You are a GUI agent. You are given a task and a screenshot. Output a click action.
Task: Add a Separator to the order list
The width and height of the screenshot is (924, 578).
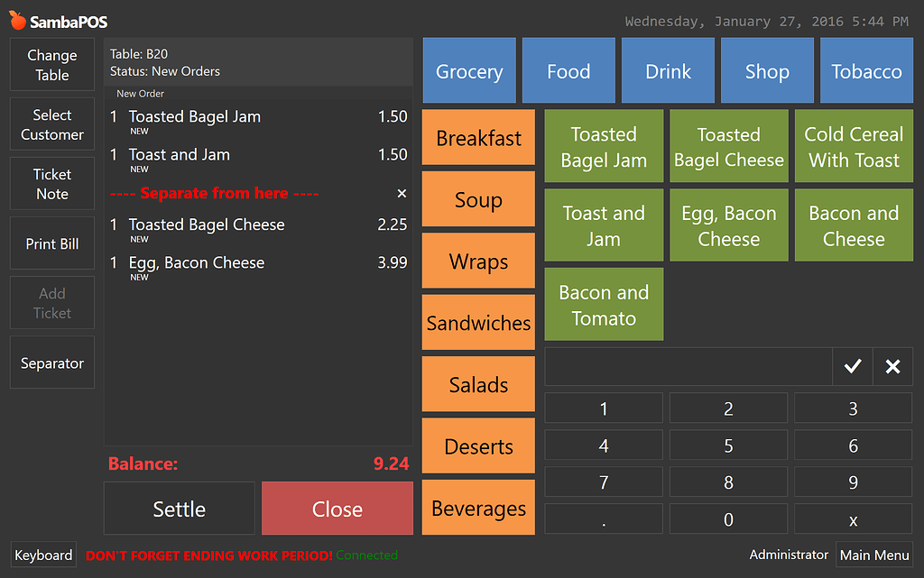51,362
